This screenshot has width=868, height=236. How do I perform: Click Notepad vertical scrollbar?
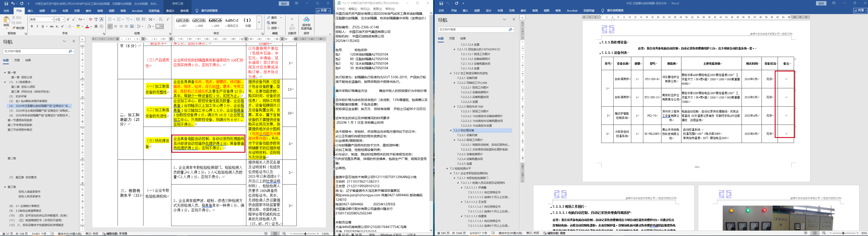(431, 121)
